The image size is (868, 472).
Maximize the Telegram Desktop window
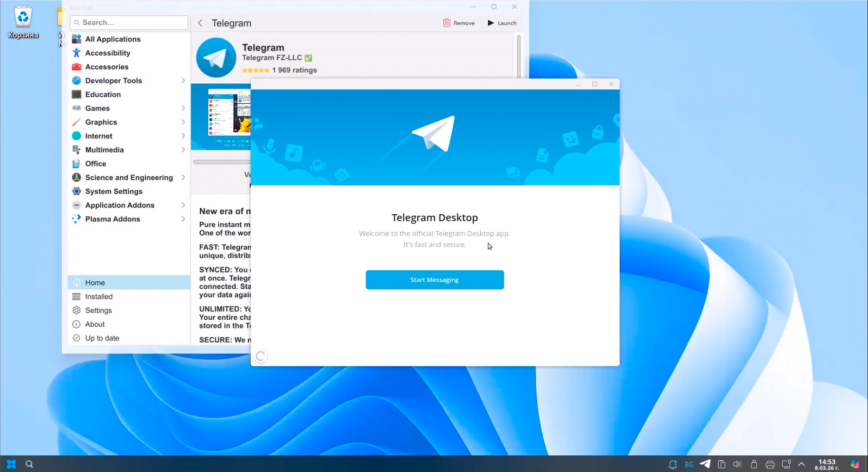point(595,84)
